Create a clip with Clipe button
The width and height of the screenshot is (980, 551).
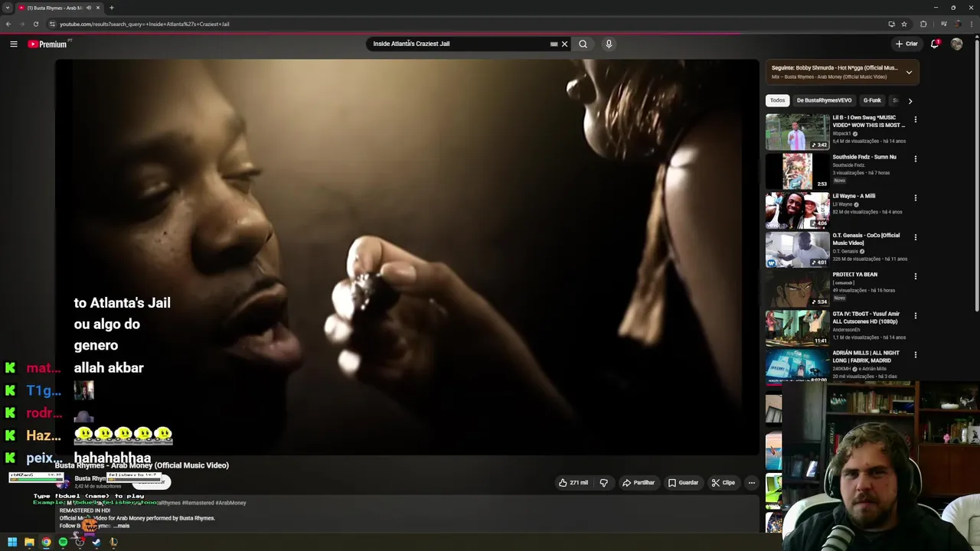pyautogui.click(x=723, y=483)
